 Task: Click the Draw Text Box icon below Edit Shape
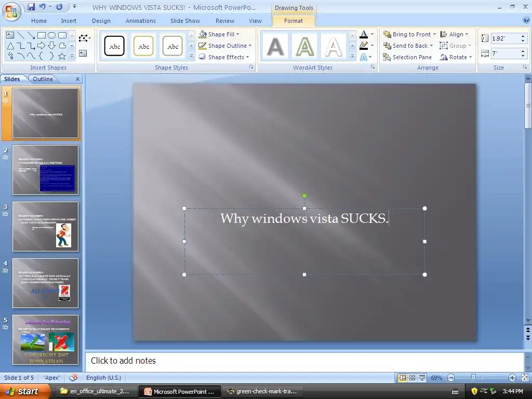83,54
